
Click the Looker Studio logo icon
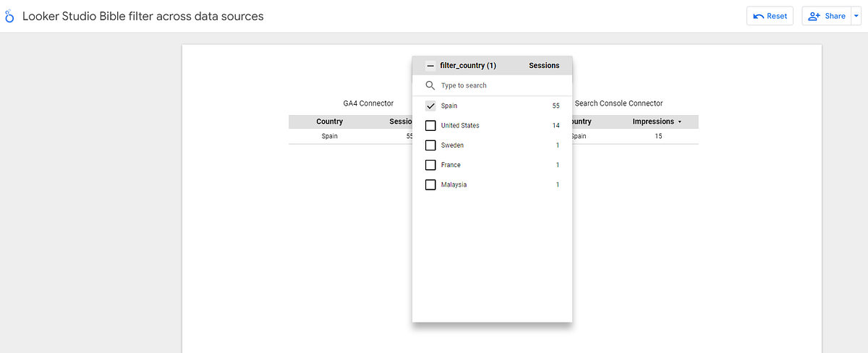(9, 16)
